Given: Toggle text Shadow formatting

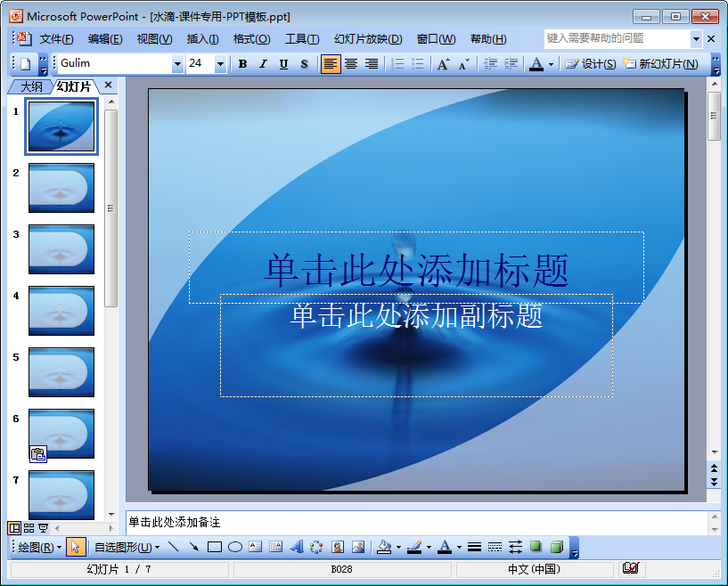Looking at the screenshot, I should coord(304,64).
